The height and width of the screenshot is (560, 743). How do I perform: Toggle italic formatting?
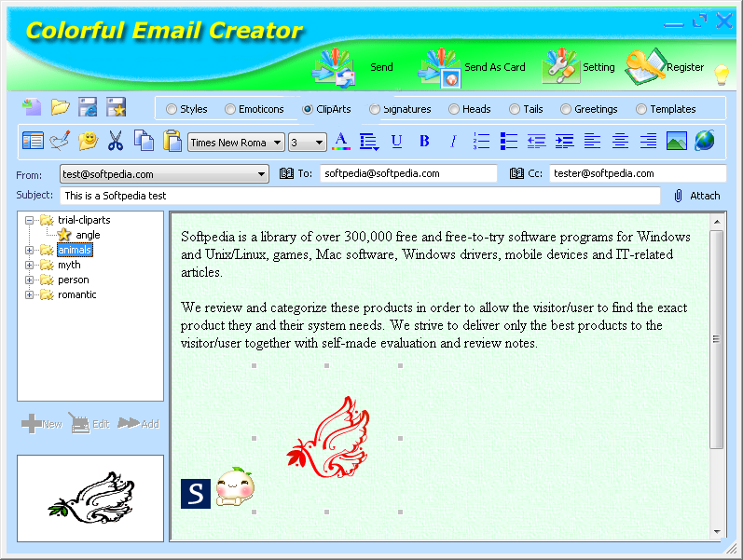tap(453, 142)
